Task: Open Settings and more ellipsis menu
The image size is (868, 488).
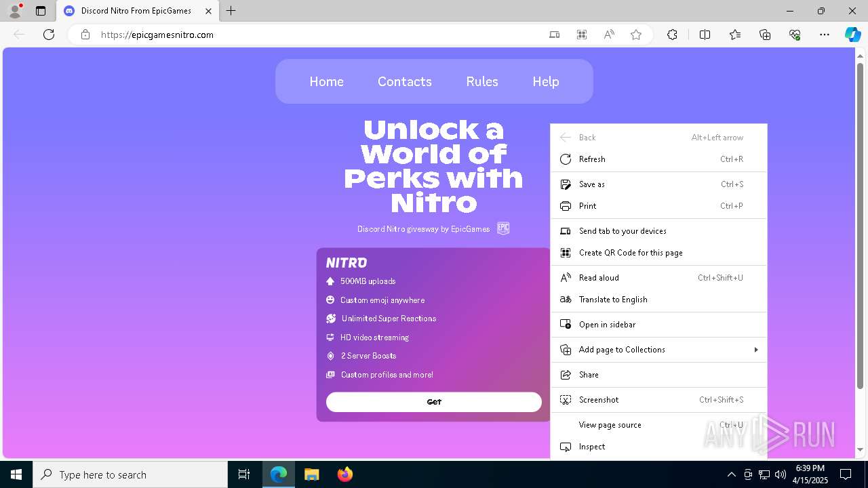Action: click(x=825, y=35)
